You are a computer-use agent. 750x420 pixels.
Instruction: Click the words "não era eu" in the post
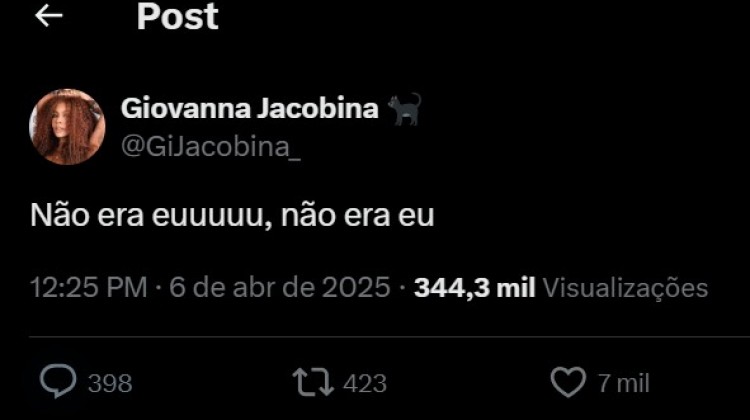pyautogui.click(x=357, y=215)
